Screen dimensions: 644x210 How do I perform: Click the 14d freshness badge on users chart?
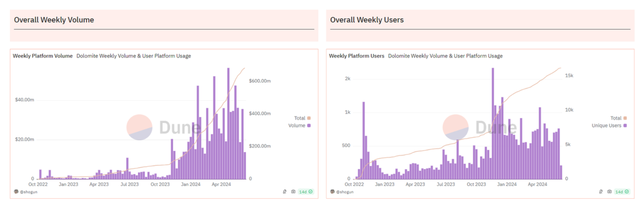tap(622, 192)
